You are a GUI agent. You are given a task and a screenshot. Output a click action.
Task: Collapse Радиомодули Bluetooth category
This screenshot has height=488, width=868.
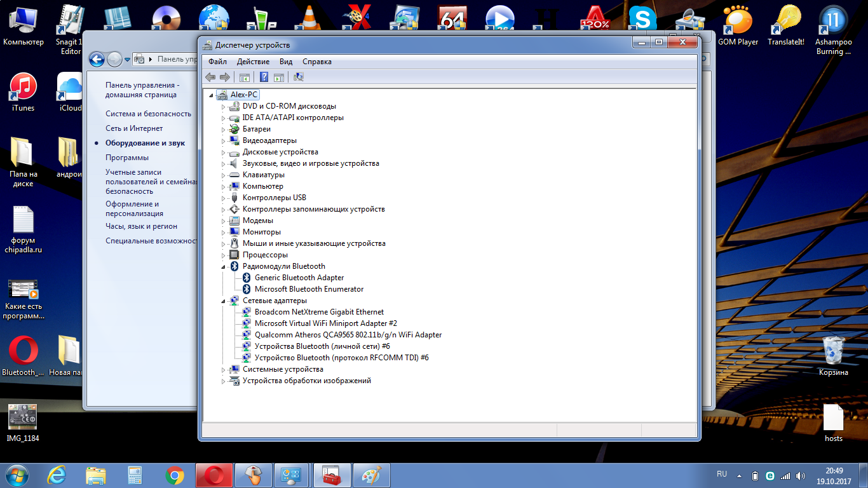(x=223, y=266)
